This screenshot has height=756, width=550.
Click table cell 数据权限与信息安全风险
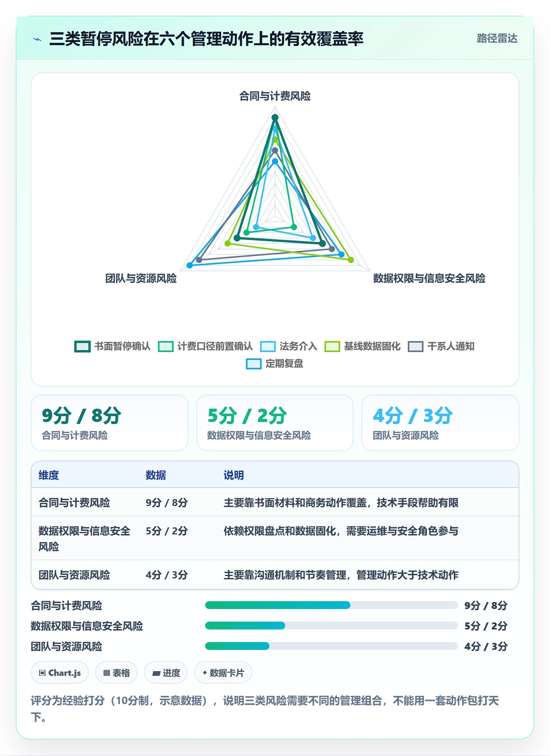(84, 539)
